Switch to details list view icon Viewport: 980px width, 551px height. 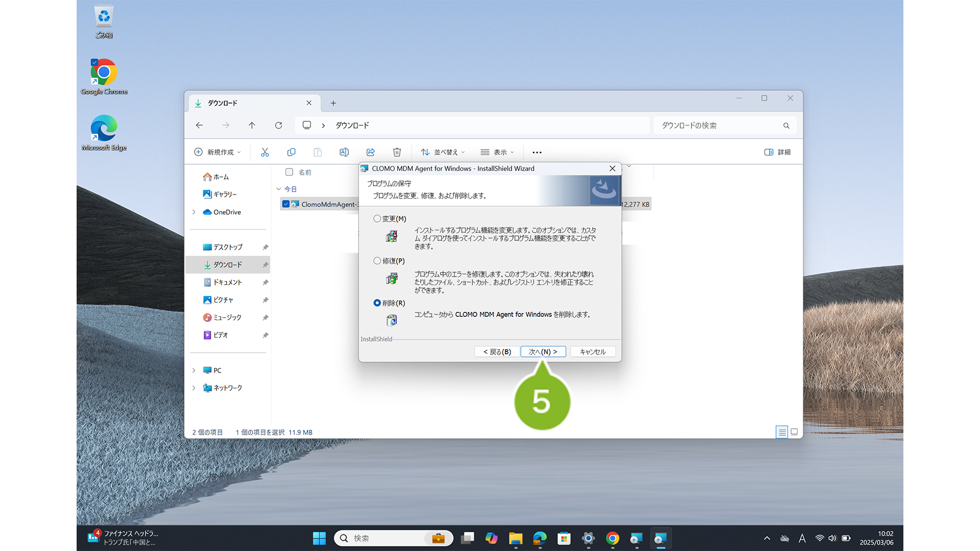point(782,432)
